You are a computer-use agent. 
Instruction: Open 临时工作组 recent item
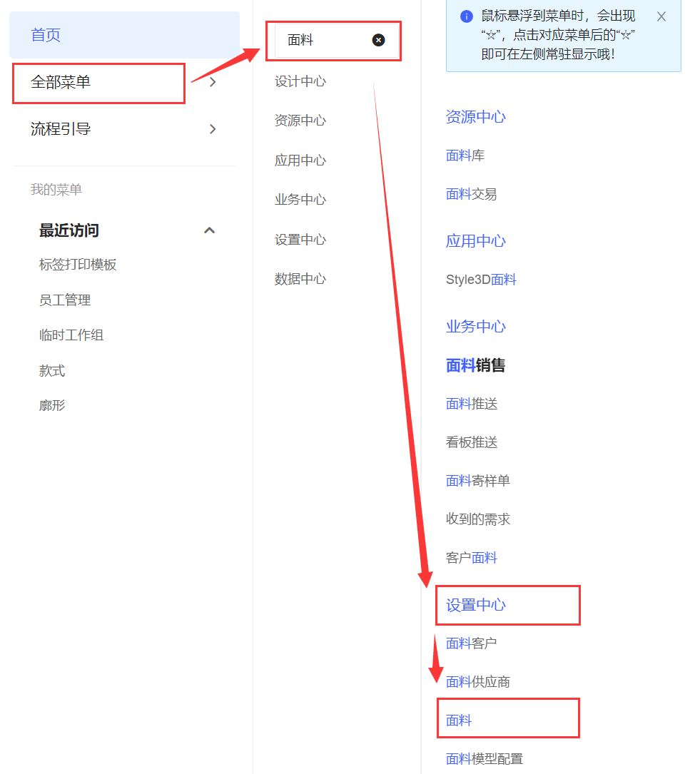71,335
